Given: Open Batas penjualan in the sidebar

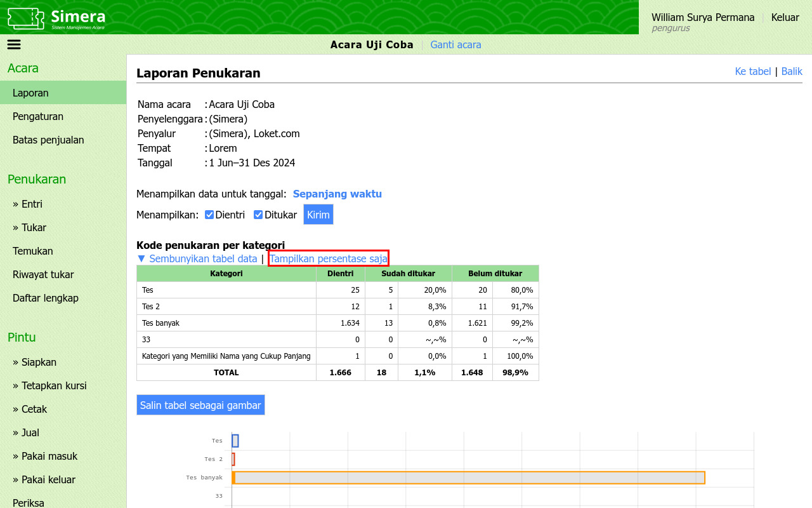Looking at the screenshot, I should [63, 140].
